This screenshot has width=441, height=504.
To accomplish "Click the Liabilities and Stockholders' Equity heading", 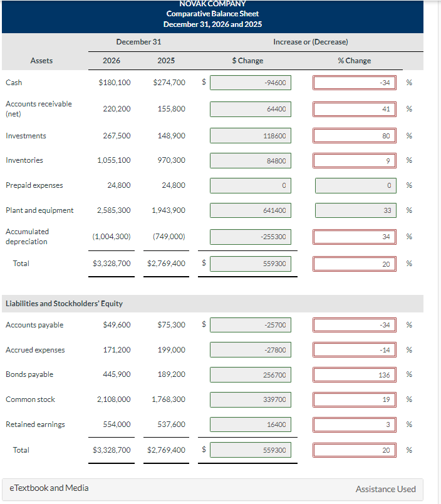I will (64, 304).
